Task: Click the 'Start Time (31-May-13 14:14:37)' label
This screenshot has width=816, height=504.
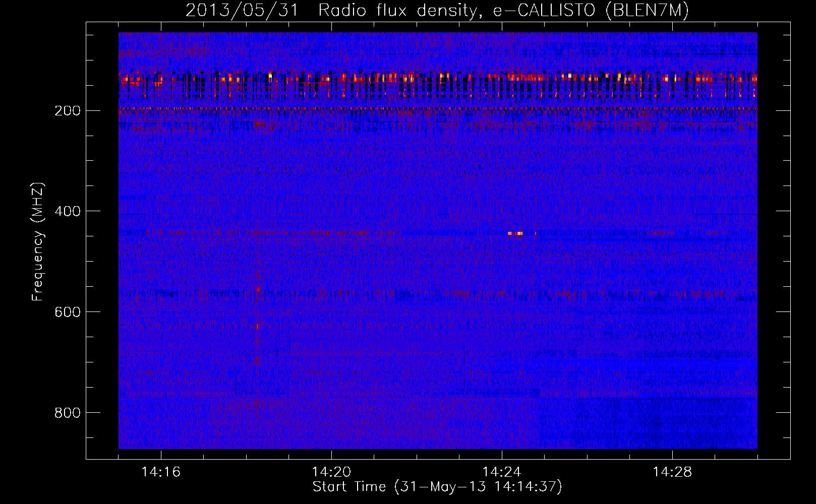Action: [x=437, y=487]
